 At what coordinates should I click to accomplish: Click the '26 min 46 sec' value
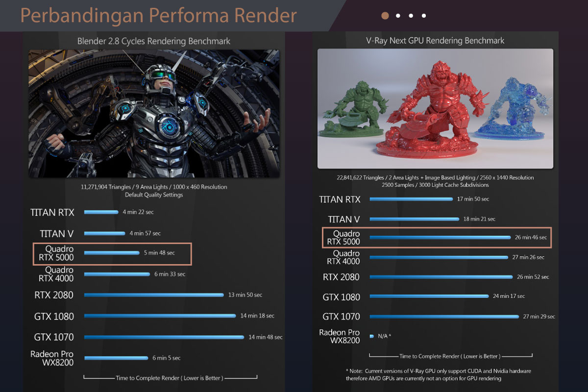point(531,237)
